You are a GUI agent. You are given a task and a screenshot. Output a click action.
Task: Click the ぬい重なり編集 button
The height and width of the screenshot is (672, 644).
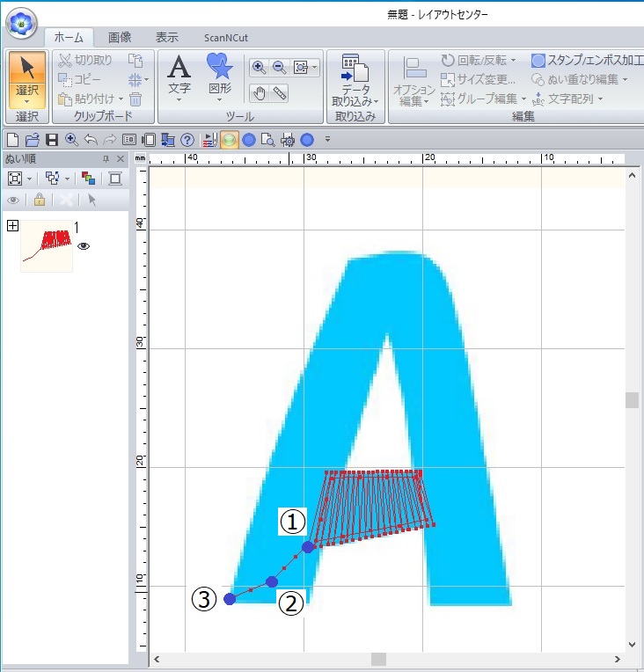(x=579, y=80)
